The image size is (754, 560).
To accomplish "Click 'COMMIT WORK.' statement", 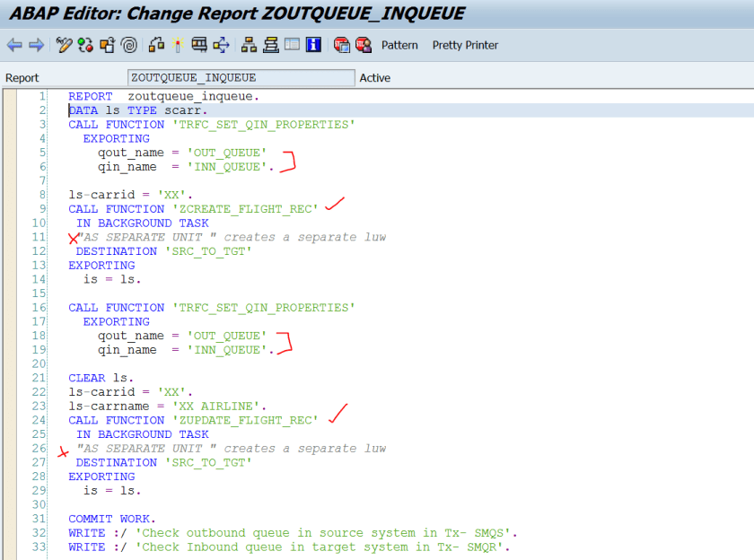I will [112, 519].
